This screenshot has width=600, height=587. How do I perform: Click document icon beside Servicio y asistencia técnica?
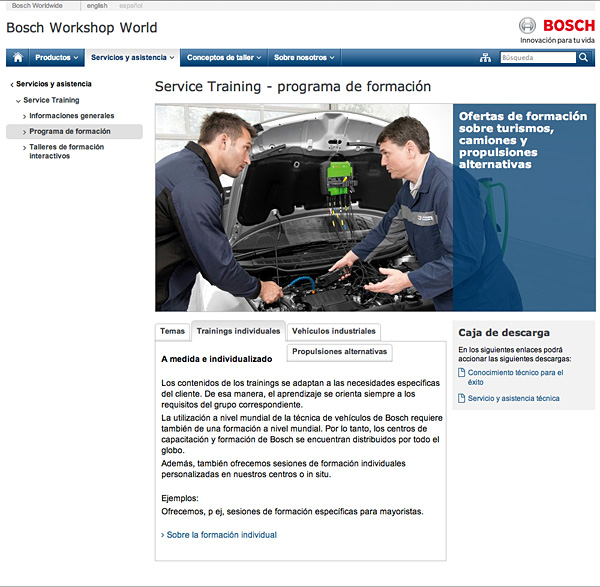click(461, 398)
